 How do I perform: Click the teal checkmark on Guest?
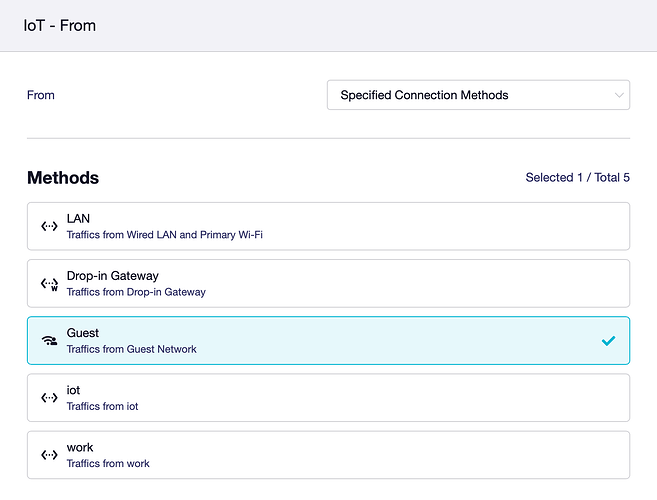pyautogui.click(x=608, y=341)
